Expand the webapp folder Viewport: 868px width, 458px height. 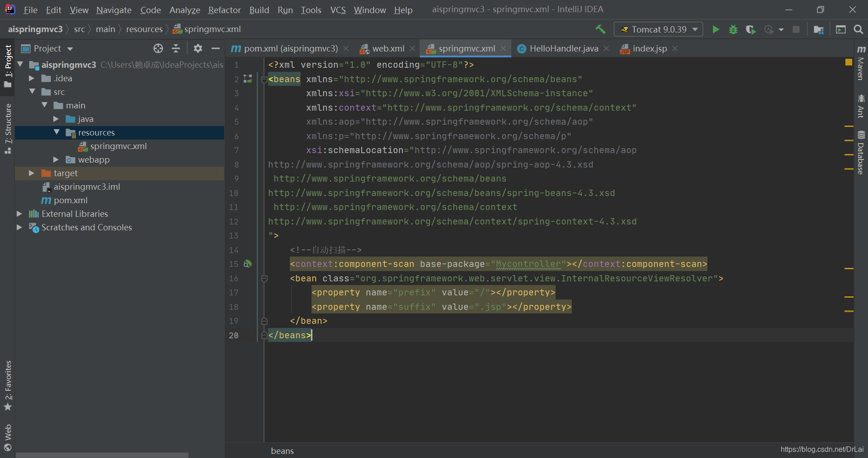[x=56, y=159]
